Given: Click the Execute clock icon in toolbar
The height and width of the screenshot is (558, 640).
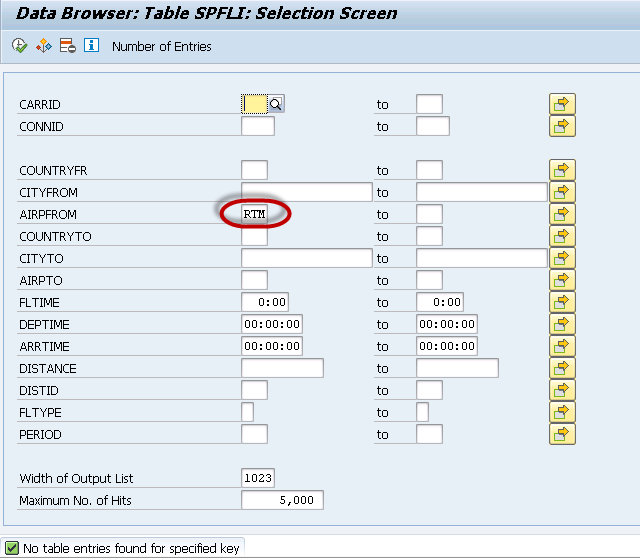Looking at the screenshot, I should tap(19, 46).
